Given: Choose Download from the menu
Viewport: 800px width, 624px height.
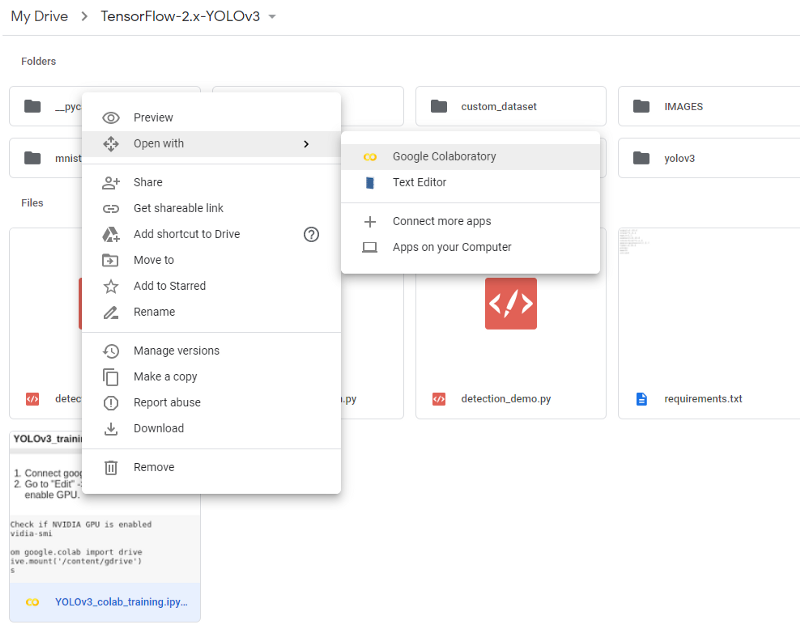Looking at the screenshot, I should [x=211, y=429].
